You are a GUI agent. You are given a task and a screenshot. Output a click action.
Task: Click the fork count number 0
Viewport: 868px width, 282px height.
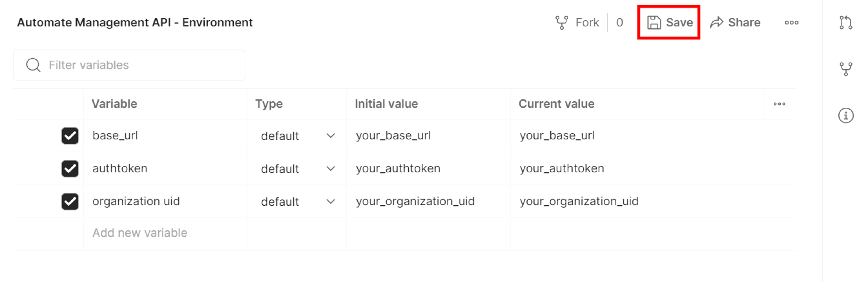[619, 23]
